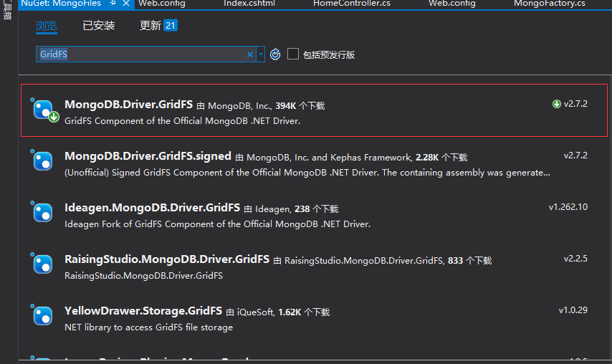The width and height of the screenshot is (612, 364).
Task: Refresh the NuGet search results
Action: [275, 54]
